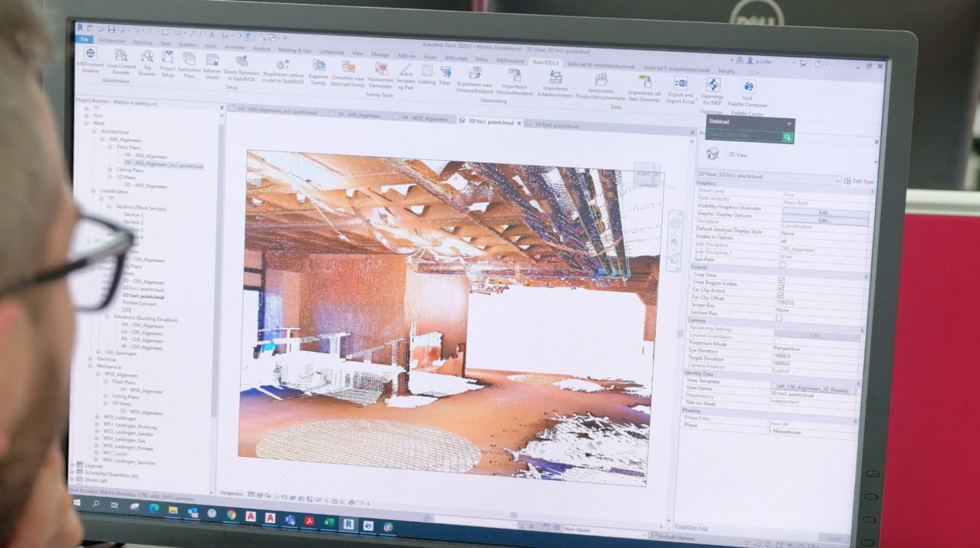
Task: Collapse the Mechanical tree node
Action: tap(92, 367)
